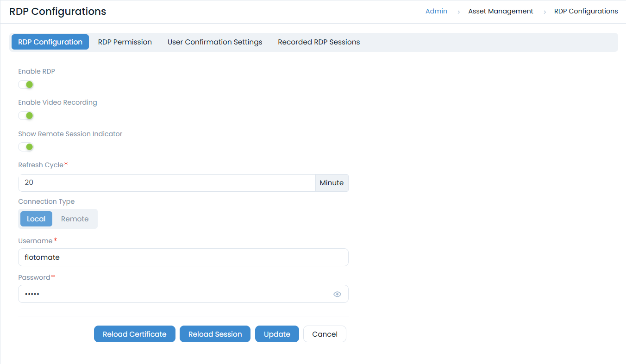The width and height of the screenshot is (626, 364).
Task: Click the password visibility eye icon
Action: click(337, 294)
